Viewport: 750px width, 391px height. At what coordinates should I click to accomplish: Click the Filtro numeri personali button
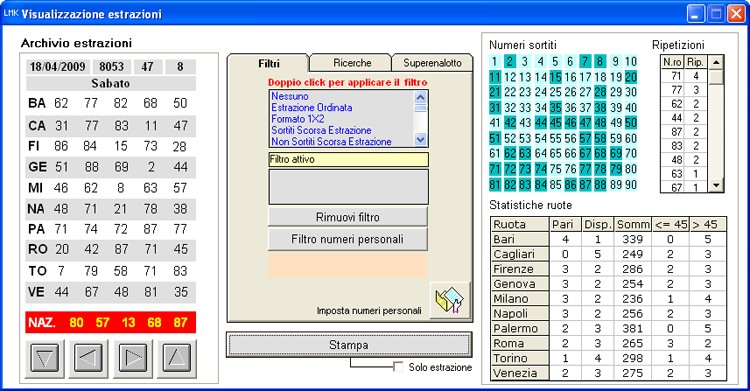(348, 239)
